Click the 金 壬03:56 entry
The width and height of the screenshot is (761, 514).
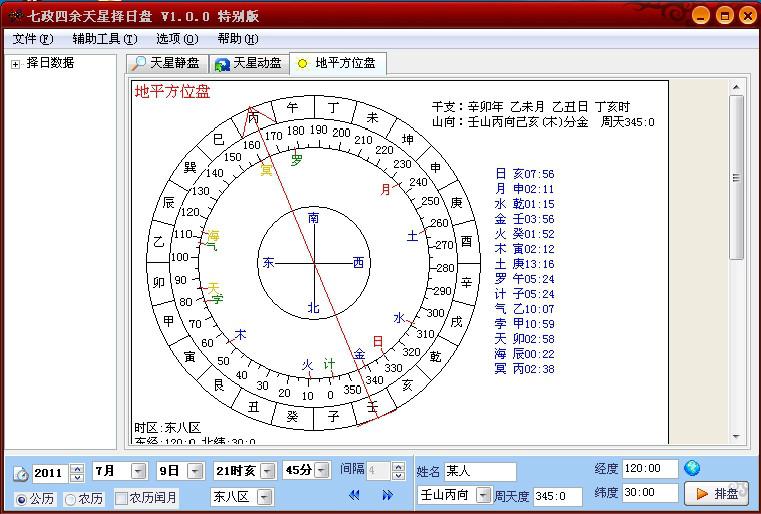tap(524, 219)
